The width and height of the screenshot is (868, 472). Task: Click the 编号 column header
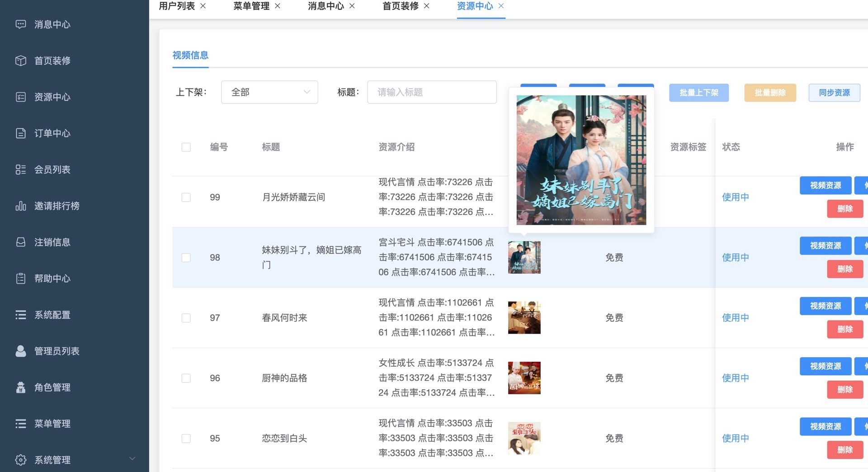point(219,147)
